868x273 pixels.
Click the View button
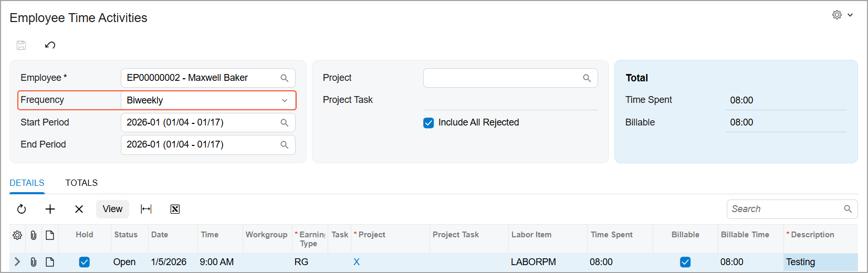click(x=112, y=209)
